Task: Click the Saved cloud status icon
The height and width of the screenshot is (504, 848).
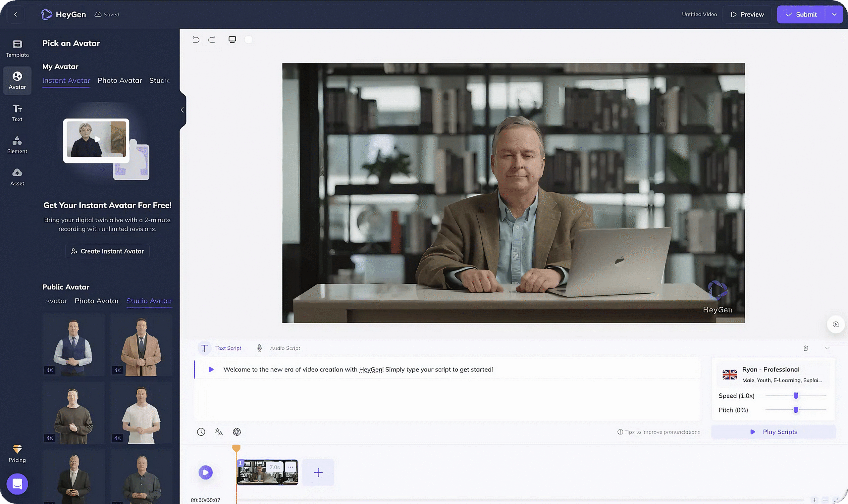Action: [x=98, y=14]
